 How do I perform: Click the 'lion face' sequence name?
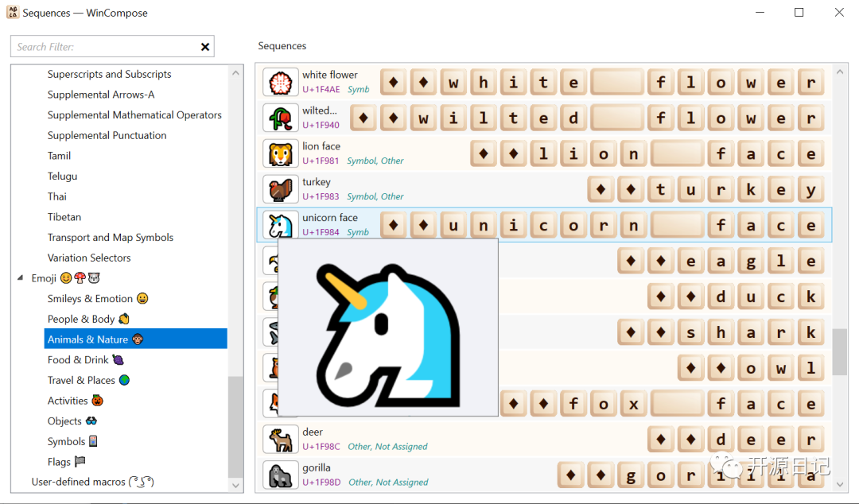[x=321, y=146]
